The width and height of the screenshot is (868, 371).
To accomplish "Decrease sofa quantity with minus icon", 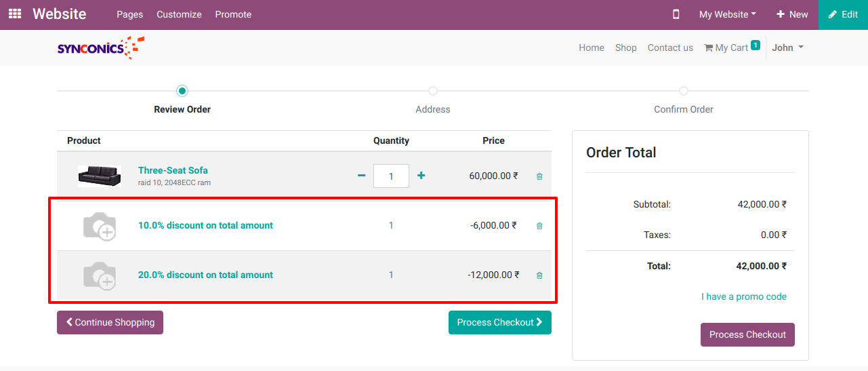I will coord(362,176).
